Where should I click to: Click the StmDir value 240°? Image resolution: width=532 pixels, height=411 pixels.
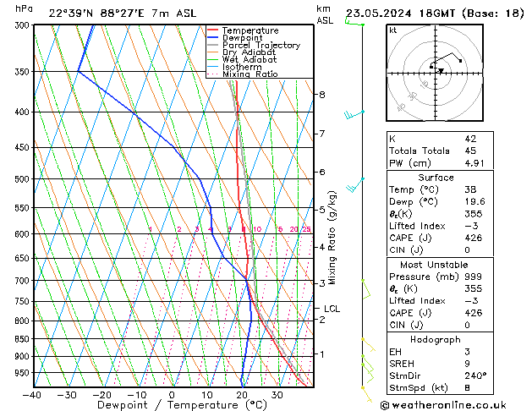[x=475, y=375]
